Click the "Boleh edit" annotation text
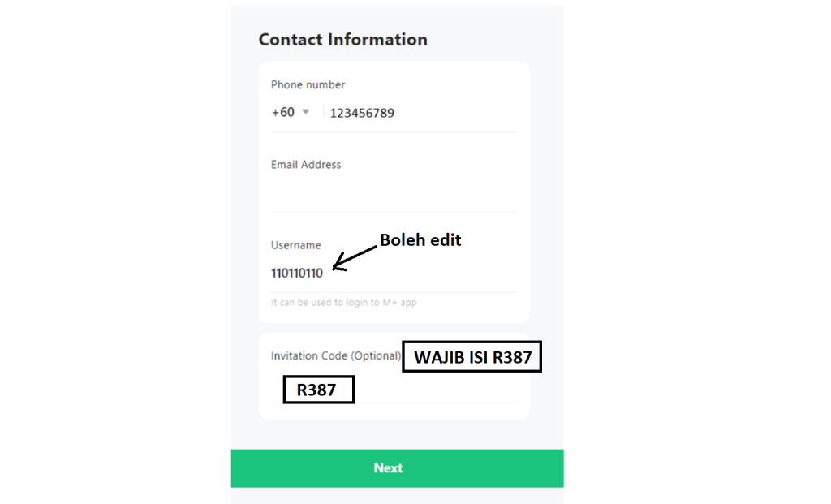The height and width of the screenshot is (504, 831). point(420,240)
